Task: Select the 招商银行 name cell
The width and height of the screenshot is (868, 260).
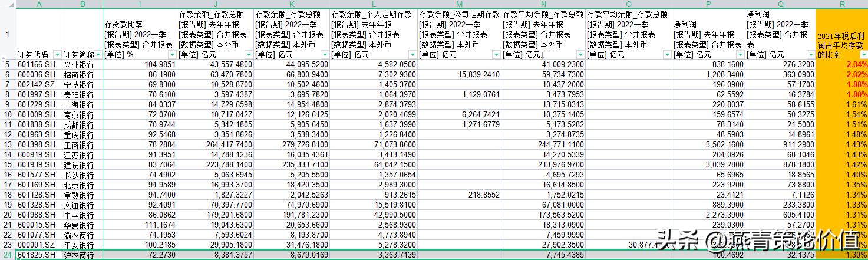Action: click(82, 74)
